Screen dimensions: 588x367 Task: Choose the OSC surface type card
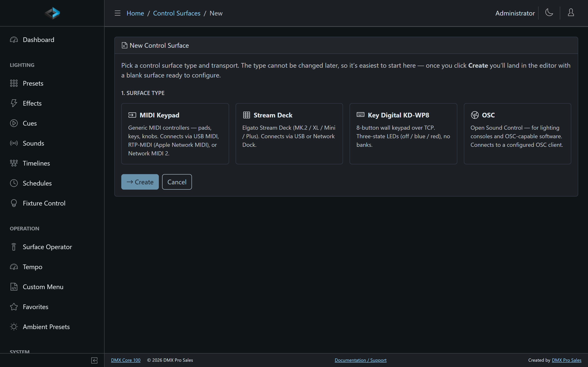click(517, 134)
